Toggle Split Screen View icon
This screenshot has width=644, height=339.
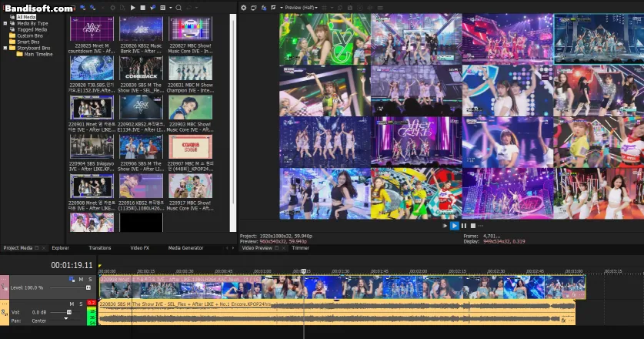(x=273, y=8)
